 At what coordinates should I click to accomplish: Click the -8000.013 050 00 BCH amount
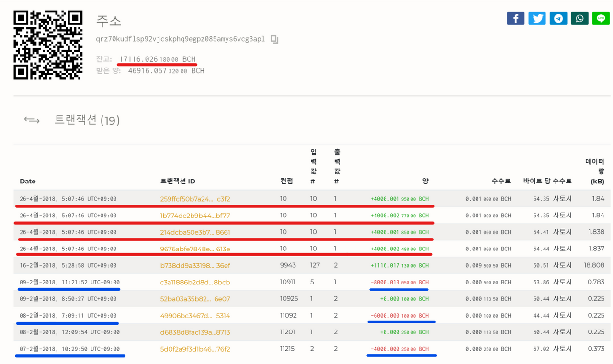point(399,282)
